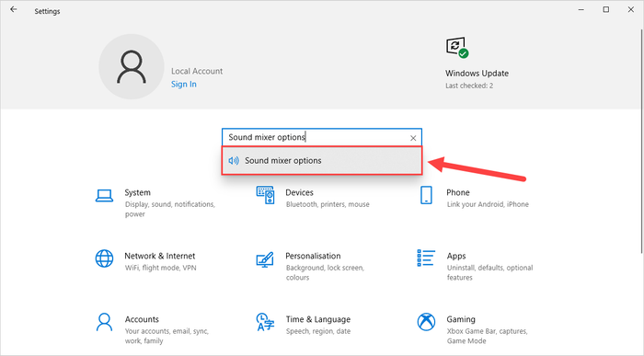644x356 pixels.
Task: Click the local account avatar picture
Action: pos(132,66)
